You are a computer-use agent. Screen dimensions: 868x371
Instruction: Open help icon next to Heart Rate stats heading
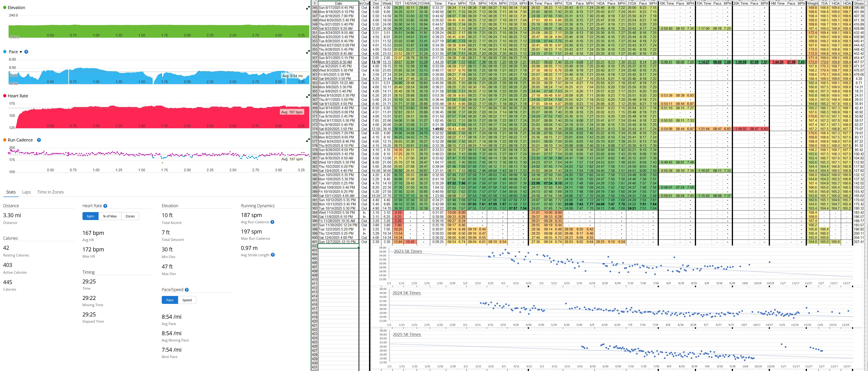pos(105,206)
